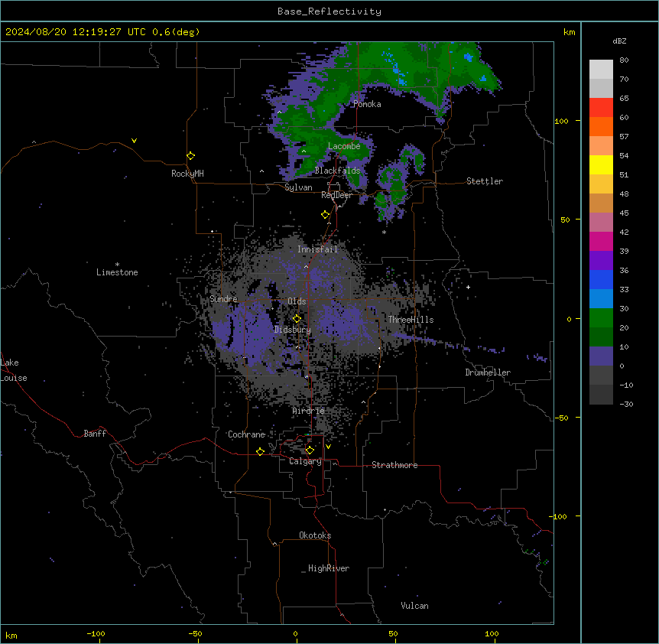Screen dimensions: 659x644
Task: Click the yellow marker at Calgary
Action: pyautogui.click(x=310, y=450)
